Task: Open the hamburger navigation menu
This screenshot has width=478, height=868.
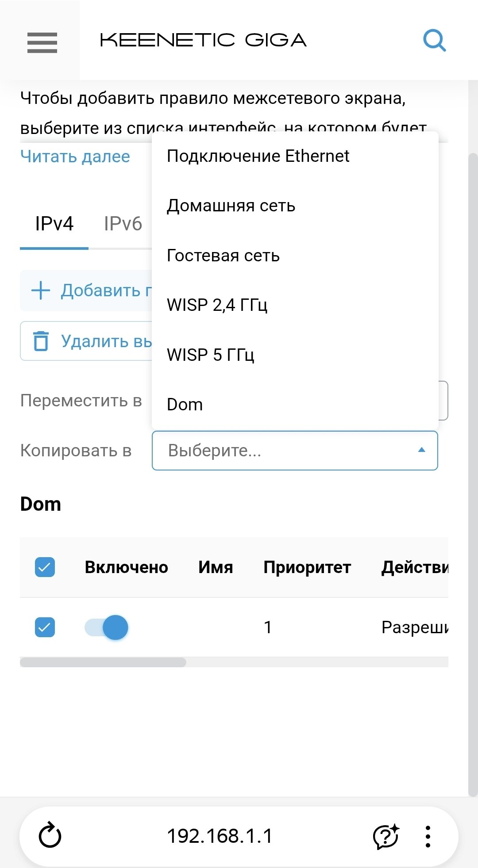Action: (x=42, y=42)
